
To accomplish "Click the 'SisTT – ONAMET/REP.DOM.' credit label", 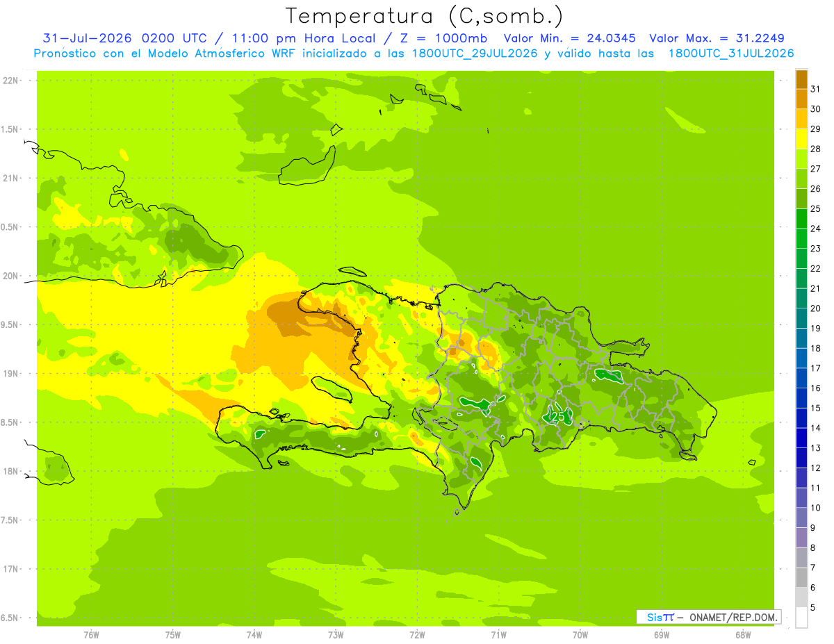I will coord(708,617).
